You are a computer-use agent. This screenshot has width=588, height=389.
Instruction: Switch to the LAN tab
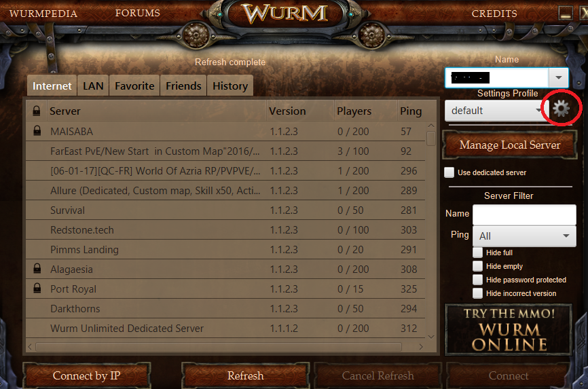click(93, 86)
